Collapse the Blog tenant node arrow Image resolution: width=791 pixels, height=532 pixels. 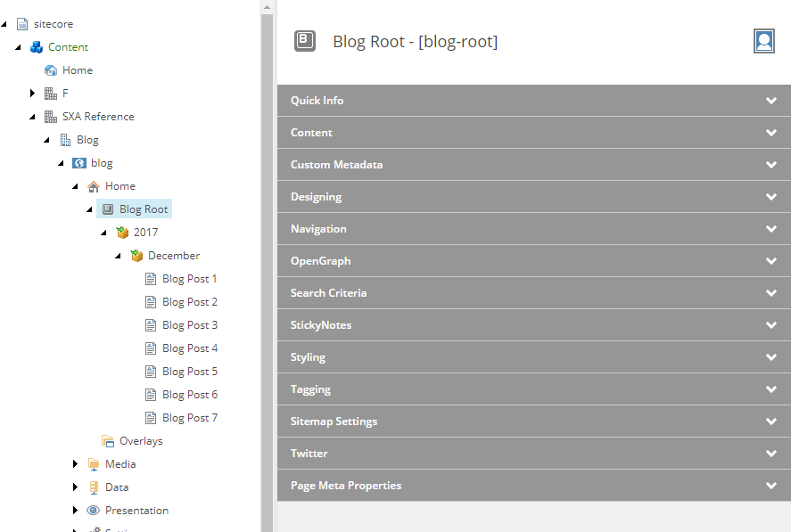pyautogui.click(x=47, y=140)
